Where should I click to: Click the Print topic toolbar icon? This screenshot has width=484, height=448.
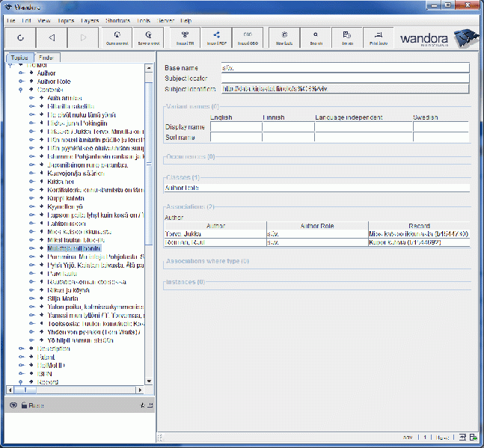(379, 37)
